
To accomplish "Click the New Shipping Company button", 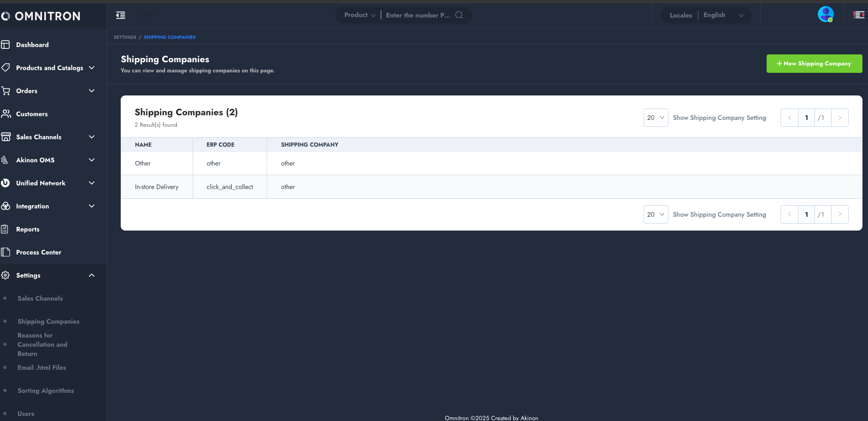I will [814, 64].
